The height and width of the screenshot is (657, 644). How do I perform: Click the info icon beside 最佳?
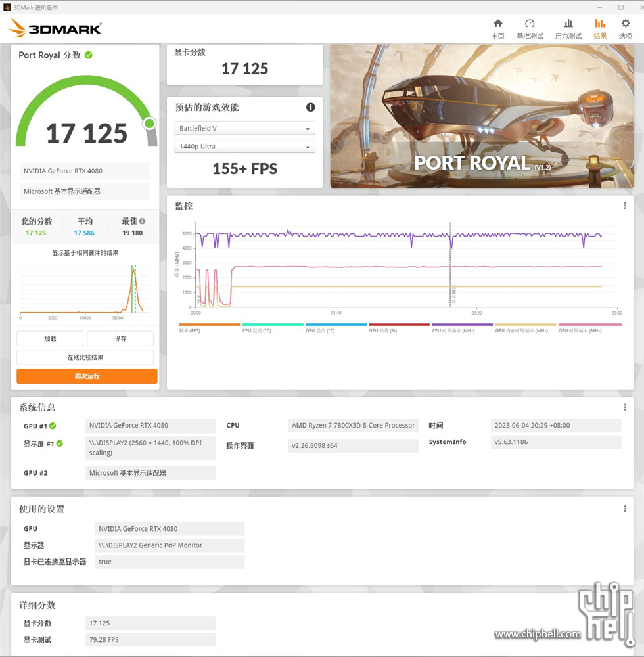[x=143, y=221]
